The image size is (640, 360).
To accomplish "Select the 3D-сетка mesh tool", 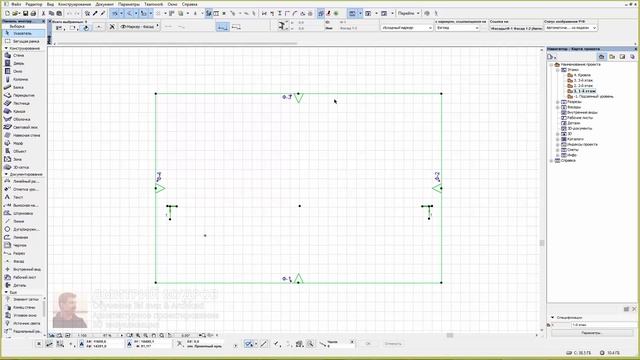I will click(24, 167).
